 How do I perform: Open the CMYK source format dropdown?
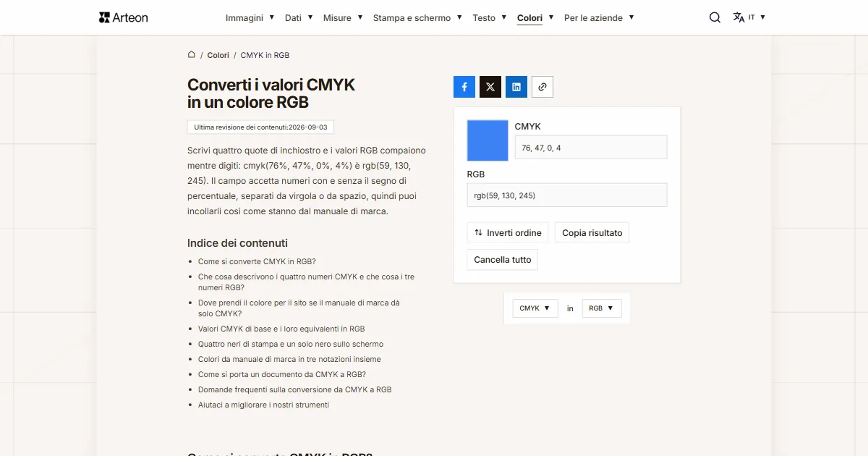[x=535, y=308]
